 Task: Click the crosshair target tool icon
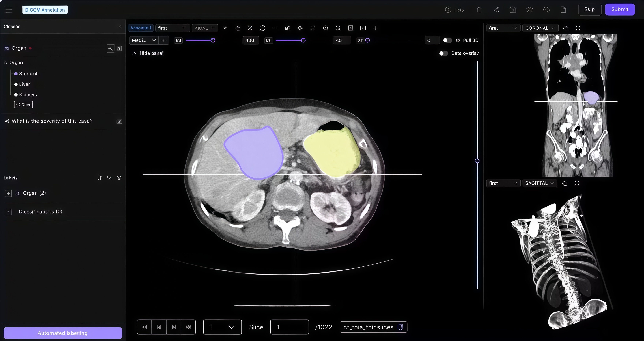(x=300, y=28)
